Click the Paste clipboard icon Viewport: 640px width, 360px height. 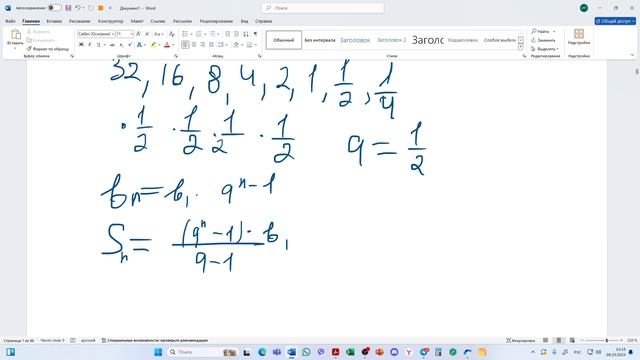16,35
